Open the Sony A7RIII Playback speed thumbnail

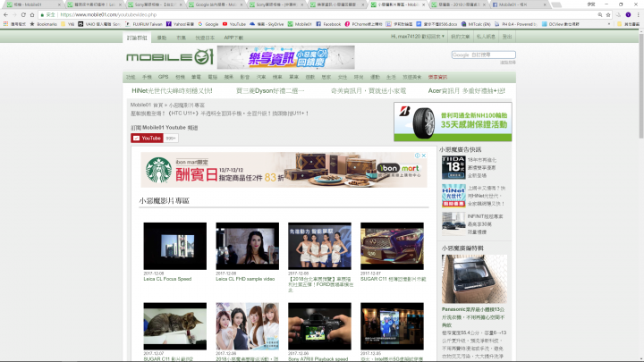tap(319, 326)
